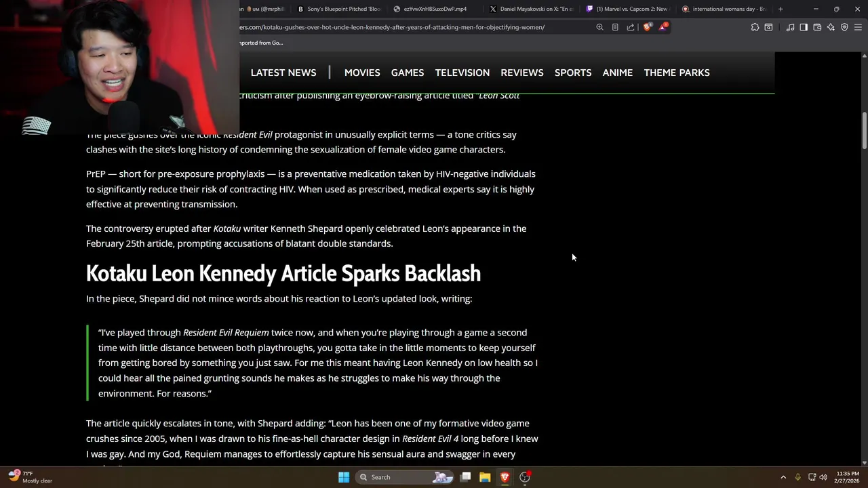Open Leo AI sparkle icon
The height and width of the screenshot is (488, 868).
click(x=831, y=27)
